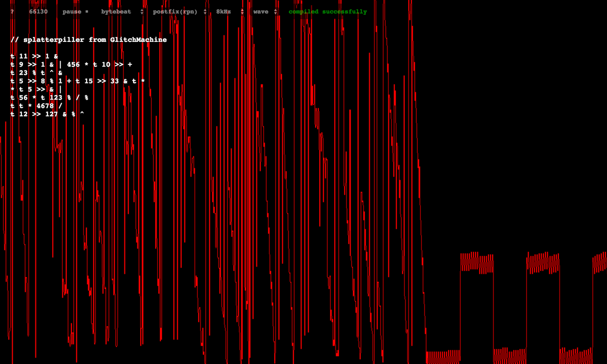Click the stepper arrows next to 8kHz

pos(242,11)
